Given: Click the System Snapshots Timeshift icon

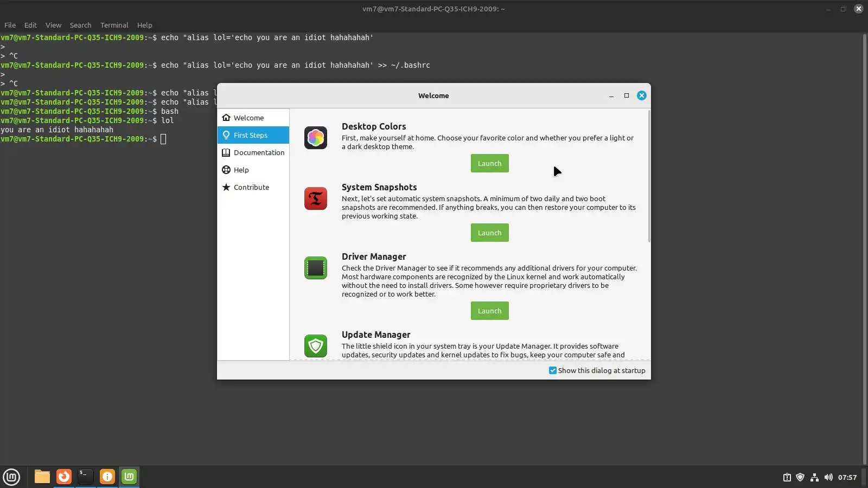Looking at the screenshot, I should [316, 198].
